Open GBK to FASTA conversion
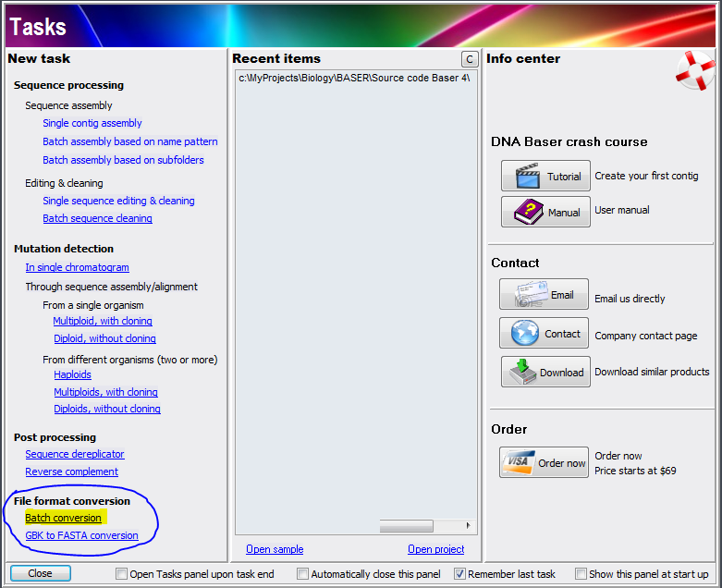 tap(82, 535)
